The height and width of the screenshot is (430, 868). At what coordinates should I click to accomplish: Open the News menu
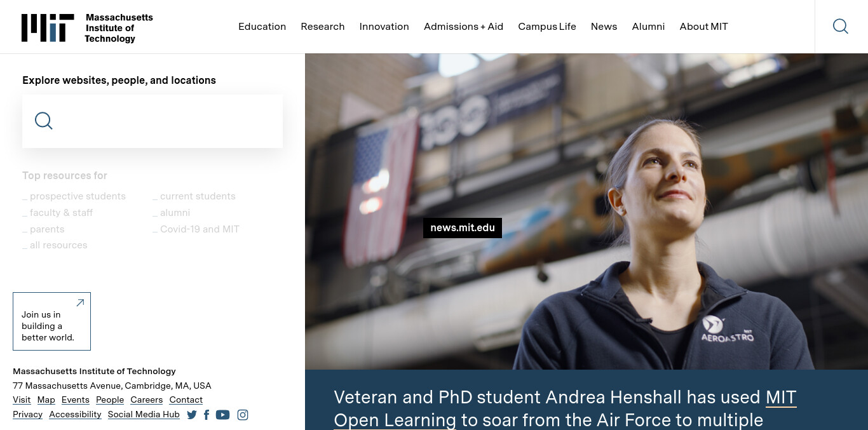tap(604, 27)
